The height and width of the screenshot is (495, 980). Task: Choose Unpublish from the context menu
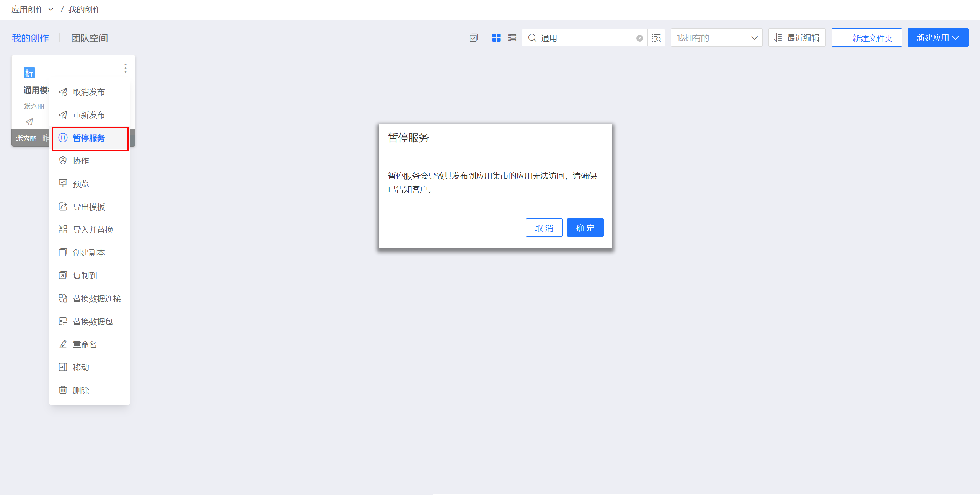tap(89, 92)
